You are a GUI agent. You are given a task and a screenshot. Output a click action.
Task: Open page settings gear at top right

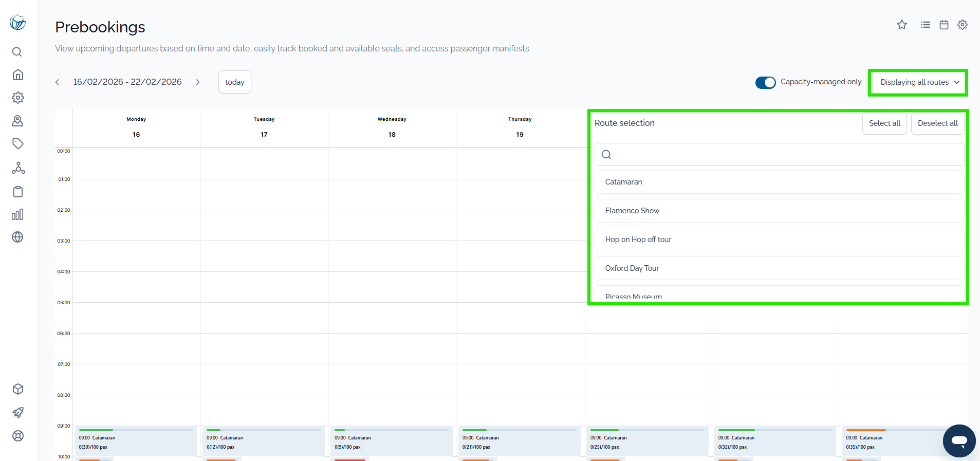pyautogui.click(x=963, y=25)
